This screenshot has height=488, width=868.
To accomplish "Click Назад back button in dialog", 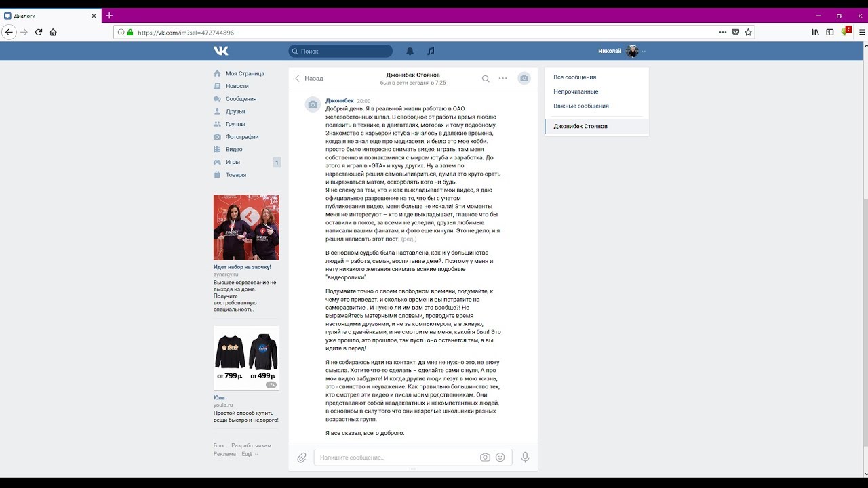I will 309,78.
